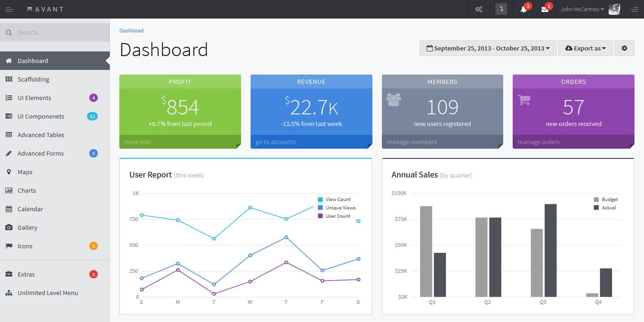The width and height of the screenshot is (644, 322).
Task: Open John McCartney user menu
Action: (x=582, y=9)
